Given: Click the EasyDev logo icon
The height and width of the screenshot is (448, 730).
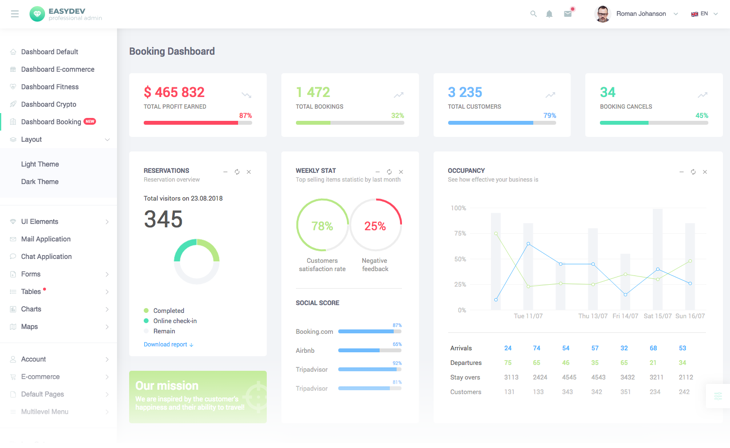Looking at the screenshot, I should click(x=37, y=14).
